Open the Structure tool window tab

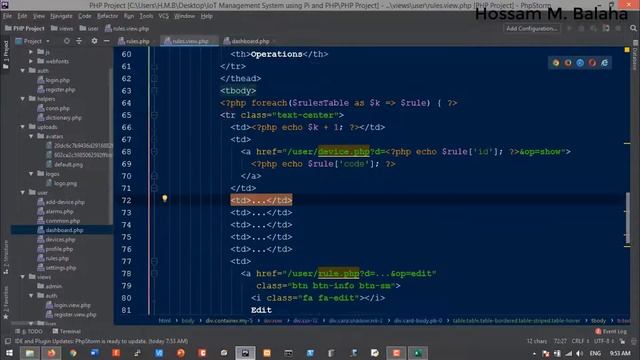(x=6, y=257)
